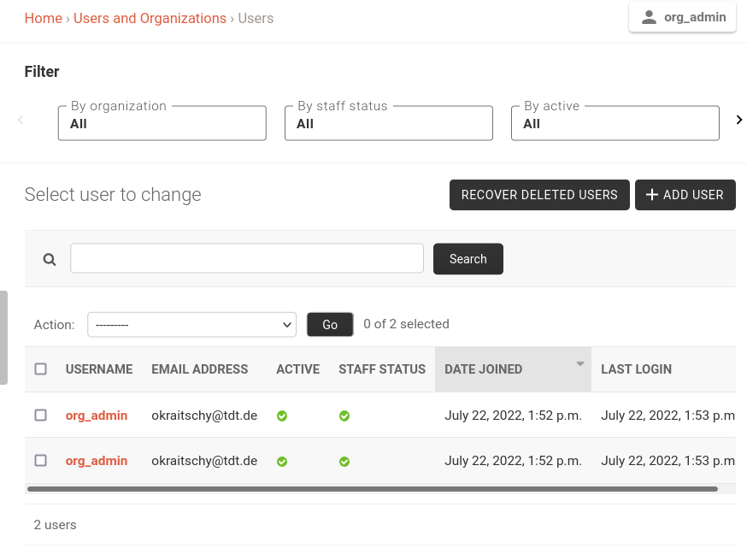
Task: Click the RECOVER DELETED USERS button
Action: (x=539, y=194)
